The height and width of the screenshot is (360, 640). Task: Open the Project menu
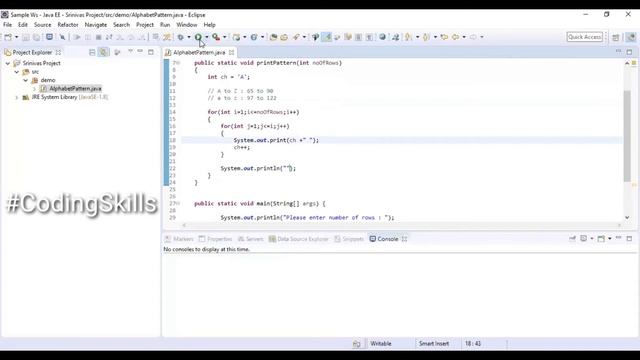point(145,25)
